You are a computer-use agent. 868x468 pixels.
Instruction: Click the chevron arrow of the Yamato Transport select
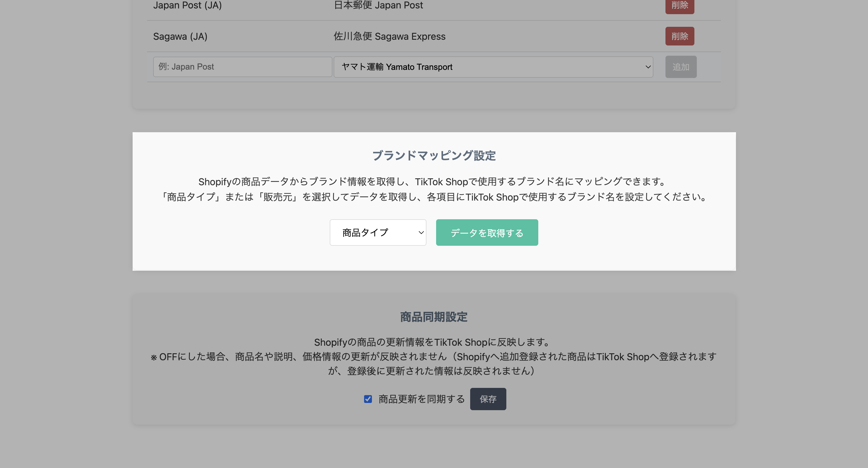(x=647, y=67)
